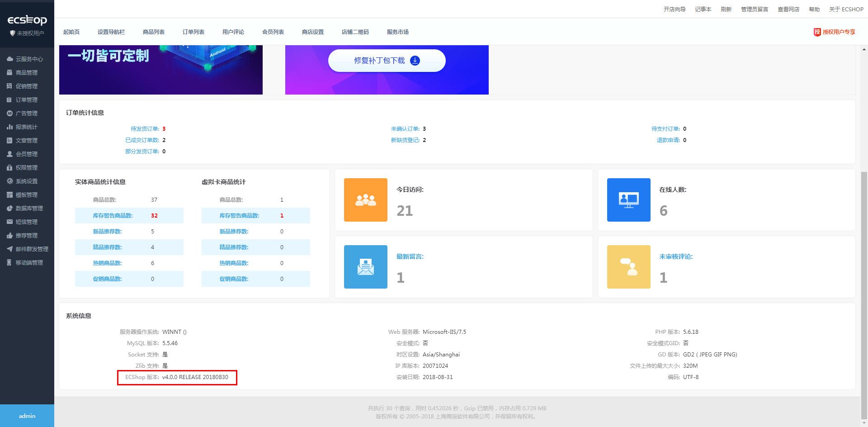This screenshot has width=868, height=427.
Task: Open the 移动端管理 sidebar section
Action: point(29,262)
